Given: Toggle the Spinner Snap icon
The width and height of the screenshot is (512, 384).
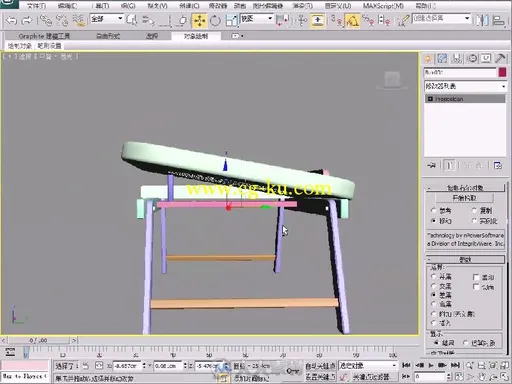Looking at the screenshot, I should point(384,21).
